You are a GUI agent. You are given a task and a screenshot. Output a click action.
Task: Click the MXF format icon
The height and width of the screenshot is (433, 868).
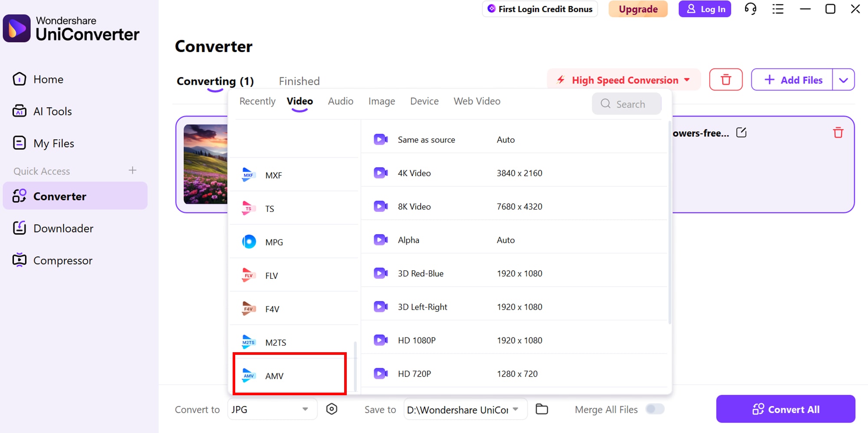[249, 175]
